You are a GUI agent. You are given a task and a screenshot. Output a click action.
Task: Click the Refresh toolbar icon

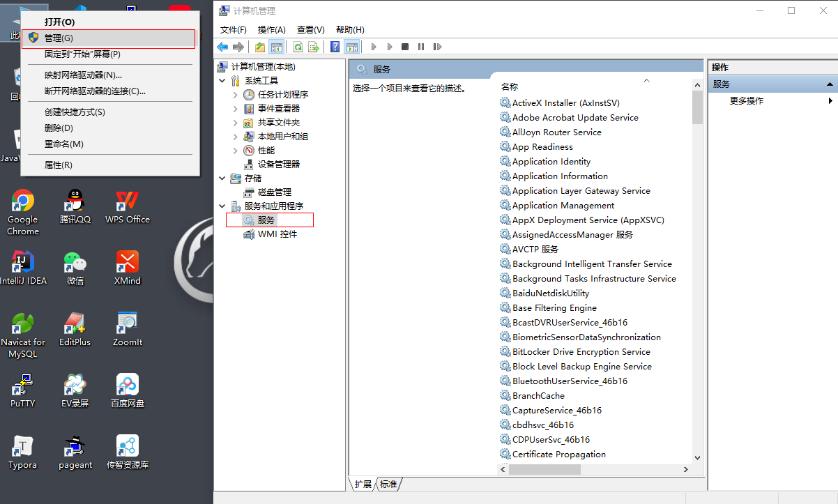(x=298, y=47)
